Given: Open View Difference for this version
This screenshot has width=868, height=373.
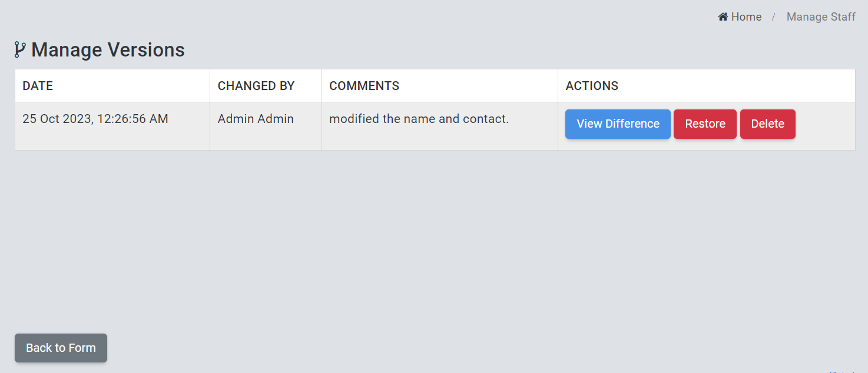Looking at the screenshot, I should [x=618, y=124].
